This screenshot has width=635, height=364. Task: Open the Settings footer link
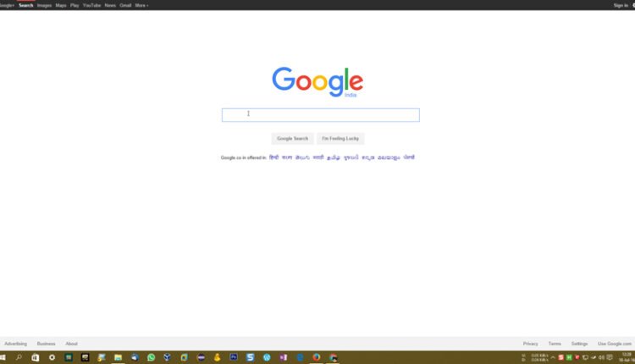pos(579,344)
